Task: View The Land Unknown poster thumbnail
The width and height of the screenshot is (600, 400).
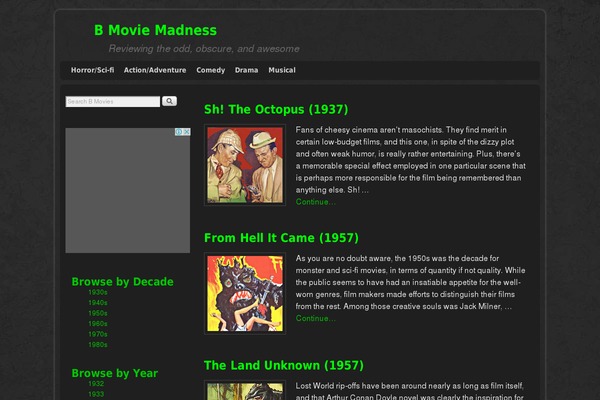Action: (245, 390)
